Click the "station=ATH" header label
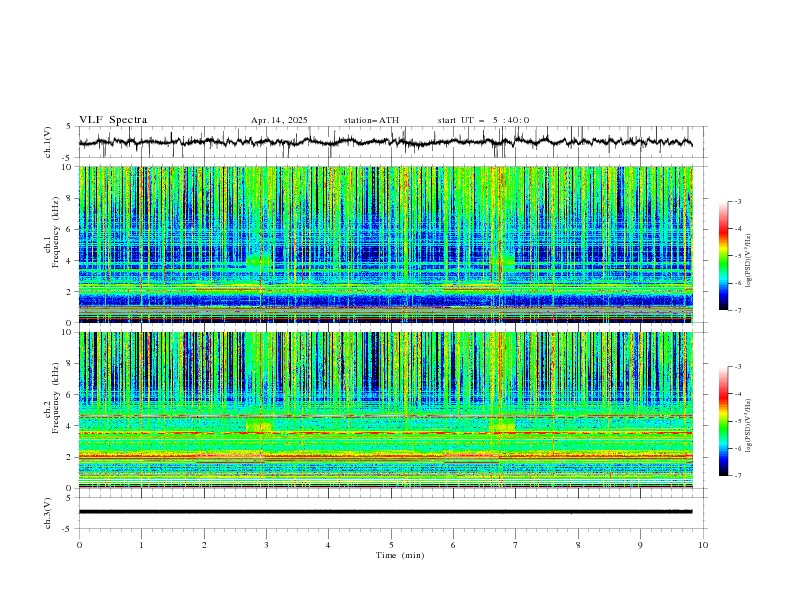This screenshot has height=612, width=792. (x=371, y=120)
